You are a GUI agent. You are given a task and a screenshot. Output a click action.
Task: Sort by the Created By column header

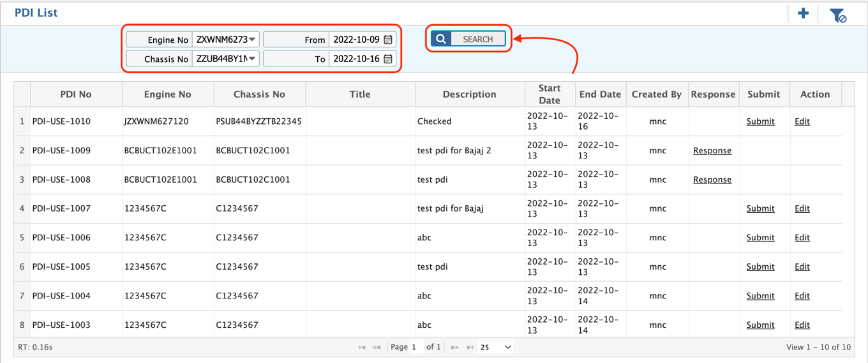tap(657, 94)
